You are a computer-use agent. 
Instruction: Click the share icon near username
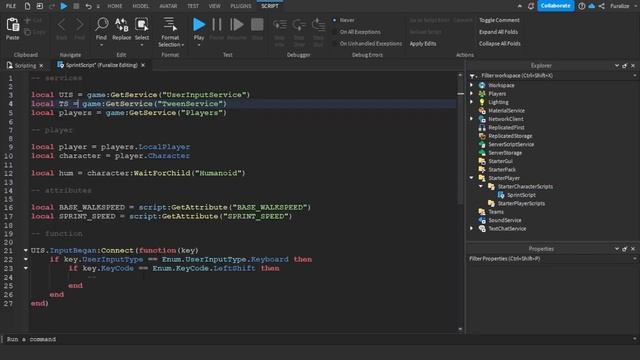tap(602, 6)
